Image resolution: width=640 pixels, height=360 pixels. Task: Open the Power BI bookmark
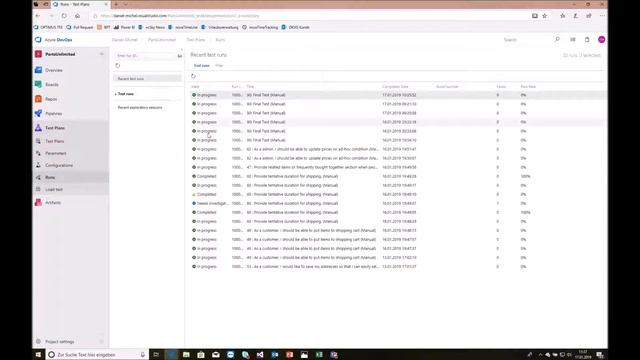[124, 27]
